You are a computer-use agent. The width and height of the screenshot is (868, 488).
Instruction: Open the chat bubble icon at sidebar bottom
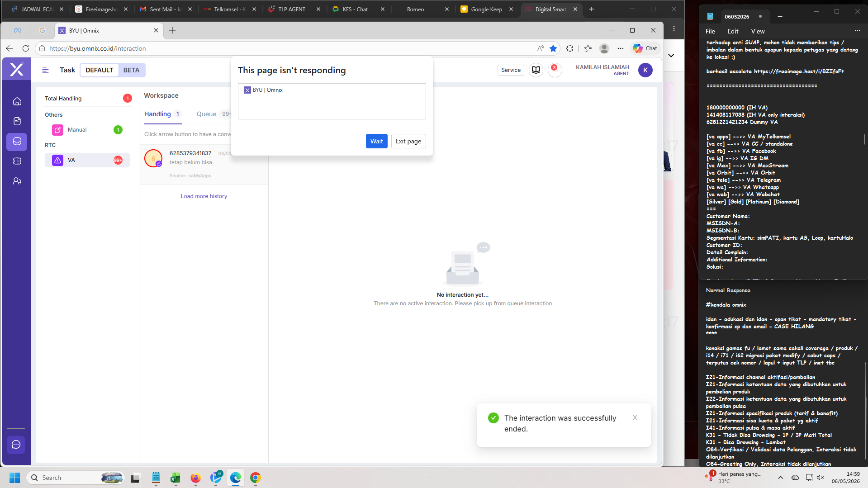pyautogui.click(x=16, y=445)
